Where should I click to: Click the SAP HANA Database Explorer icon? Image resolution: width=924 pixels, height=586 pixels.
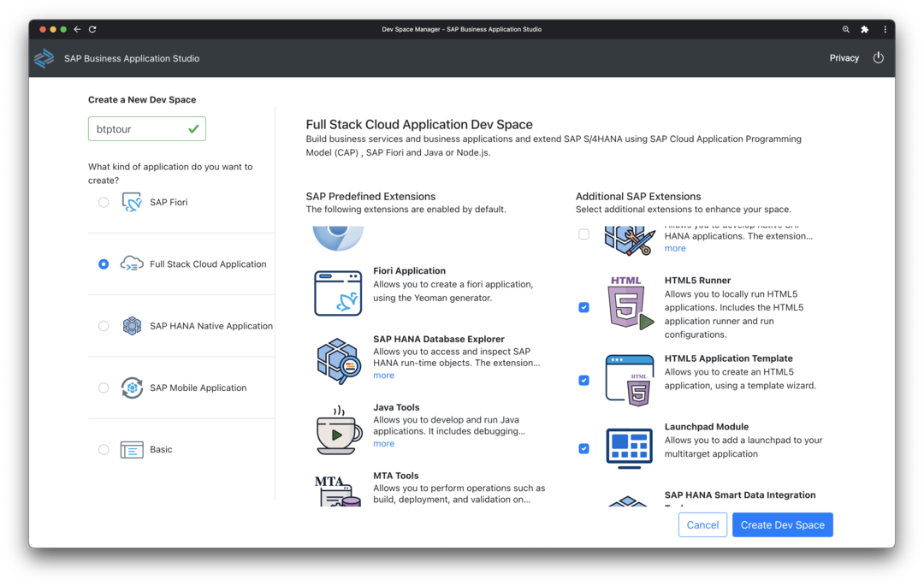tap(337, 360)
